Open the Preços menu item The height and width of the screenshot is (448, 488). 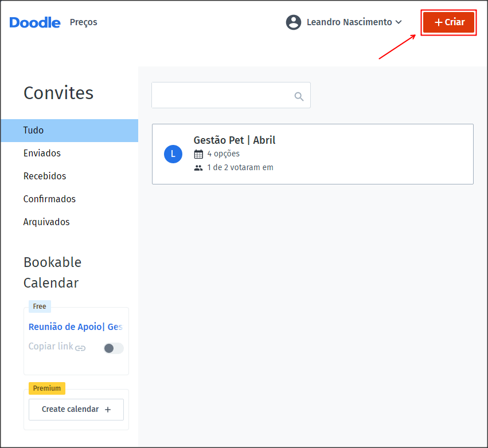click(83, 22)
